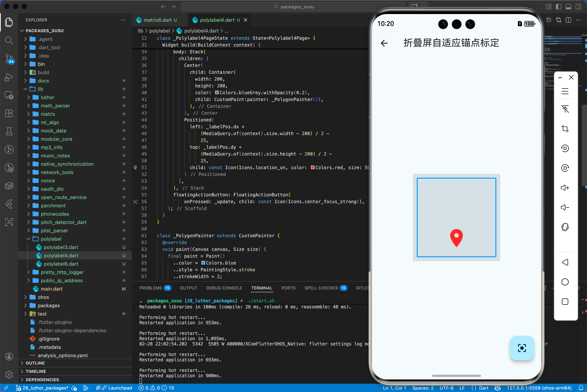Expand the OUTLINE section
The height and width of the screenshot is (392, 587).
pyautogui.click(x=35, y=363)
